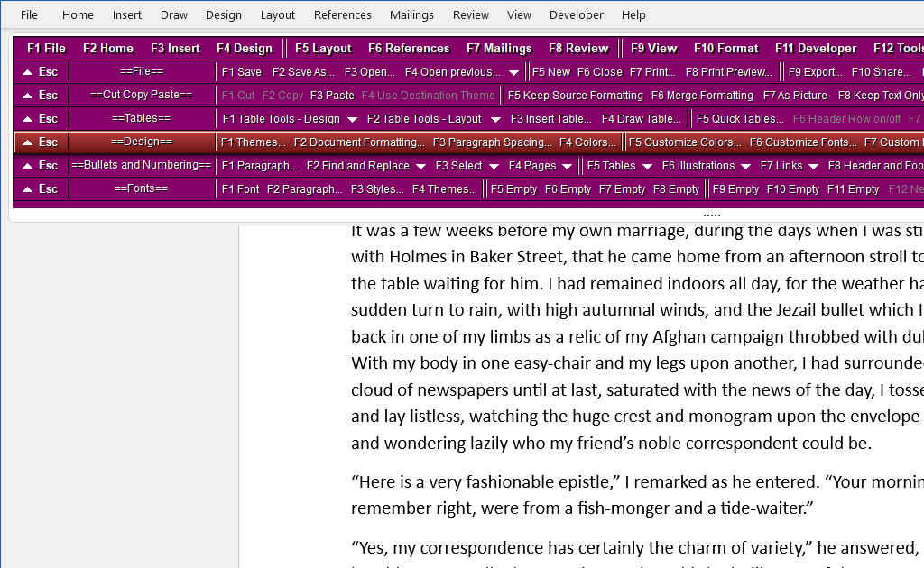
Task: Click F7 Mailings in the purple toolbar
Action: (499, 49)
